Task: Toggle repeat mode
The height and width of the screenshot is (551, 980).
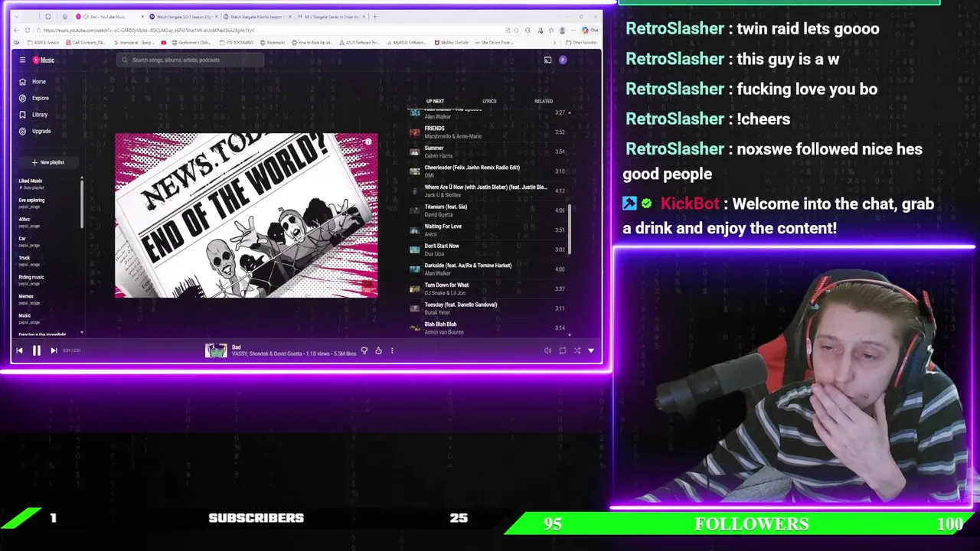Action: click(563, 350)
